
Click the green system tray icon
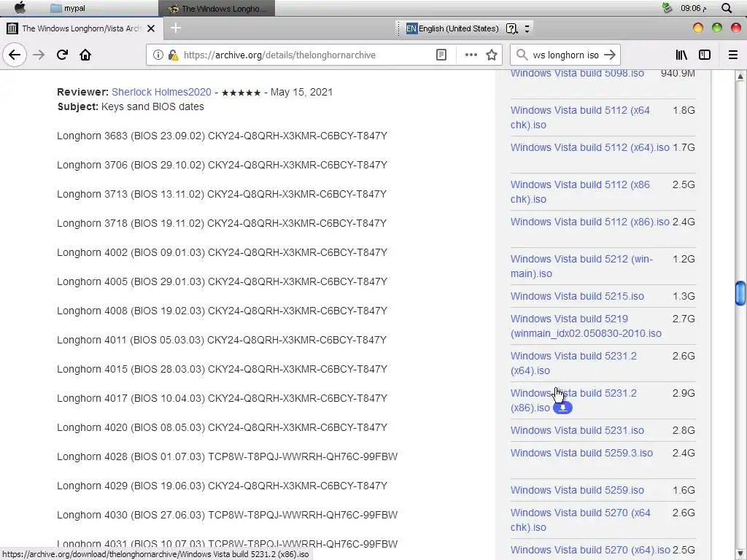tap(667, 7)
